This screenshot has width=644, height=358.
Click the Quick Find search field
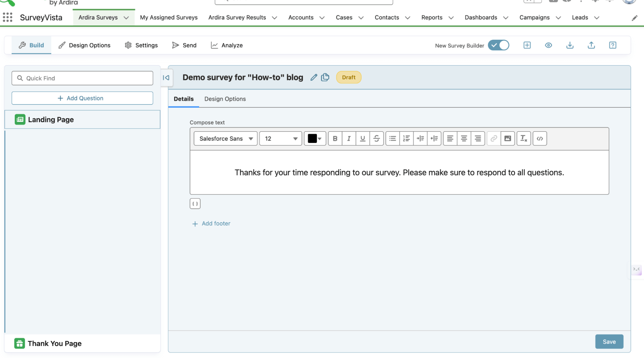click(82, 78)
